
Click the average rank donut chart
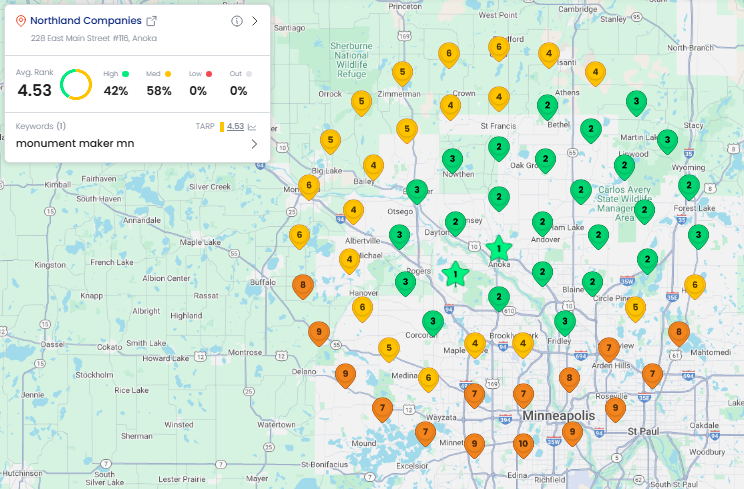point(76,84)
